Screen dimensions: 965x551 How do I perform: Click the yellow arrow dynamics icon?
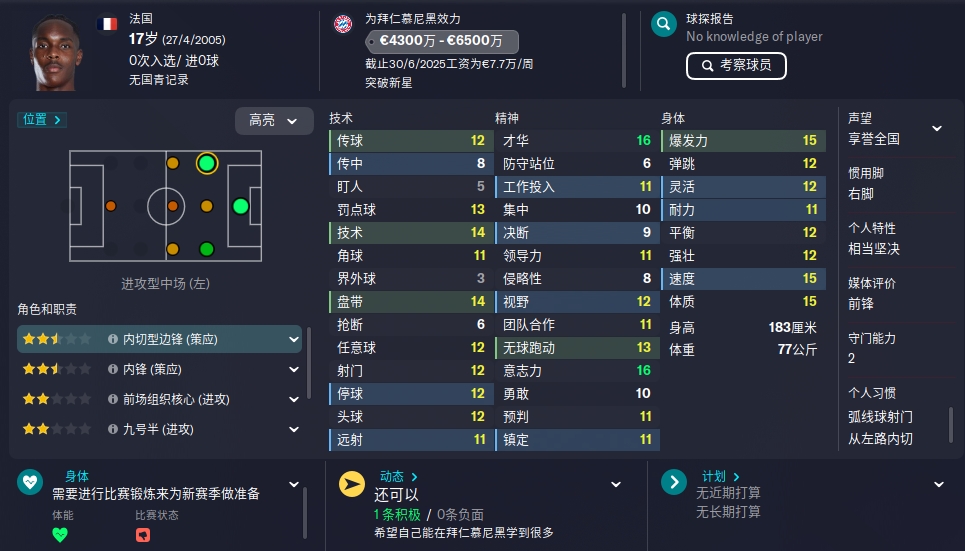click(x=352, y=484)
